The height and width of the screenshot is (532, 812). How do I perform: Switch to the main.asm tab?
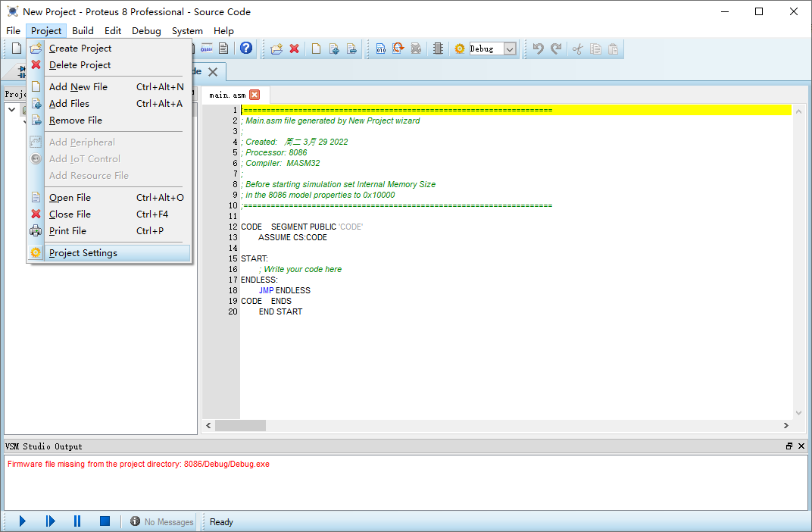click(x=226, y=94)
